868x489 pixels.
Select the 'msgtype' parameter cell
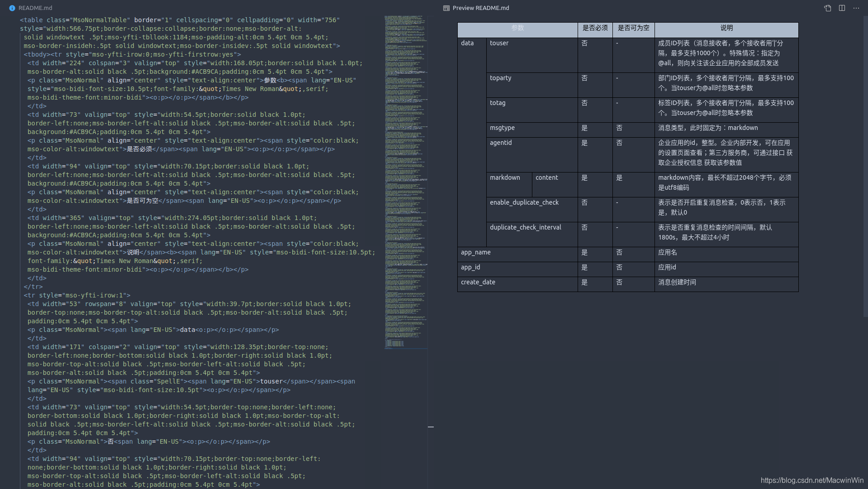click(532, 130)
